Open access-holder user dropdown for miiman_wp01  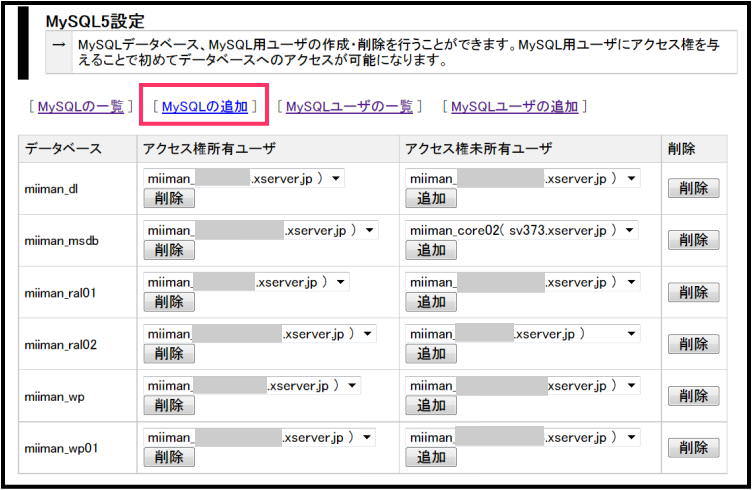(259, 437)
